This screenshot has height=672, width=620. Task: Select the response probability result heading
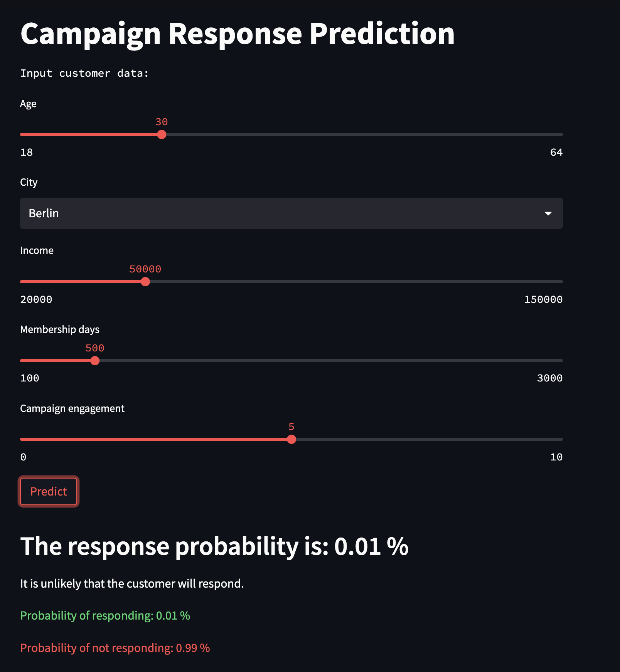click(214, 546)
